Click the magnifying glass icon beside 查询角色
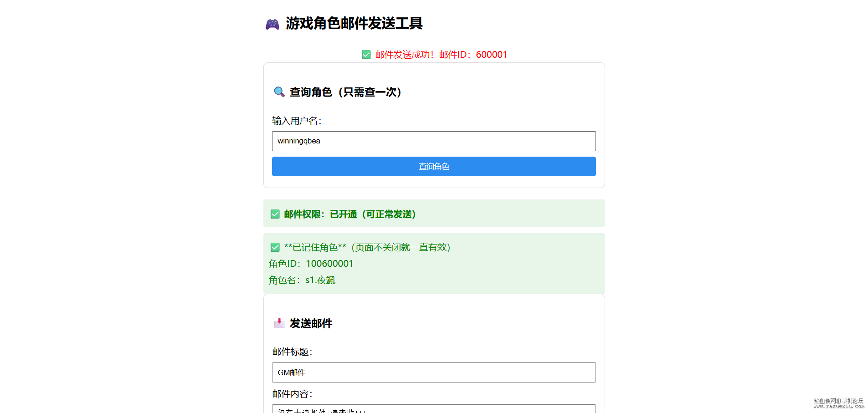Viewport: 868px width, 413px height. pos(279,92)
